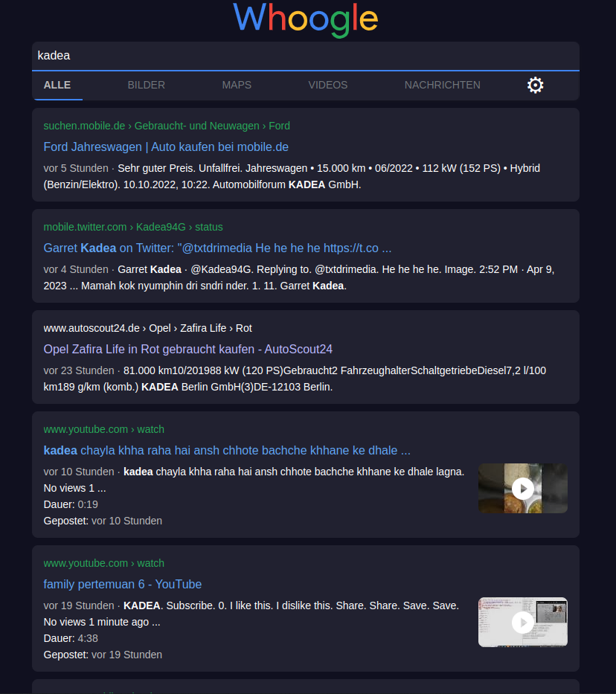Play the kadea chayla video thumbnail
The height and width of the screenshot is (694, 616).
[522, 488]
